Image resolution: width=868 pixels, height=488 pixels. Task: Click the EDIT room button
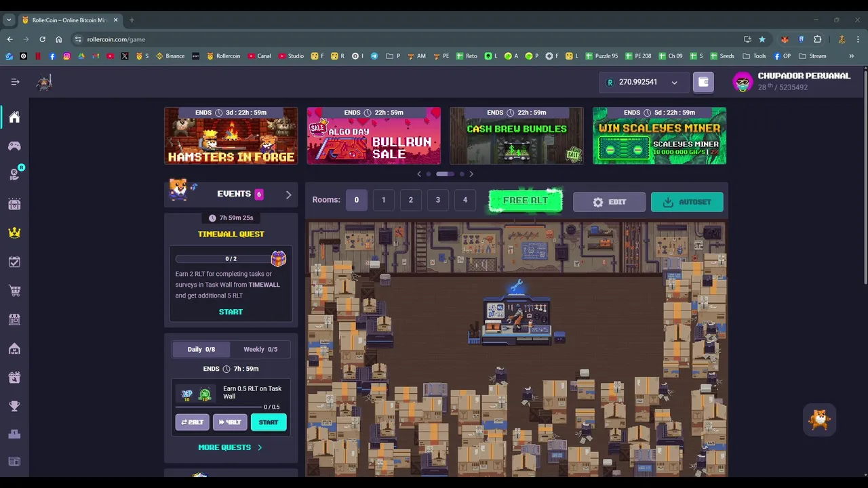[x=609, y=202]
